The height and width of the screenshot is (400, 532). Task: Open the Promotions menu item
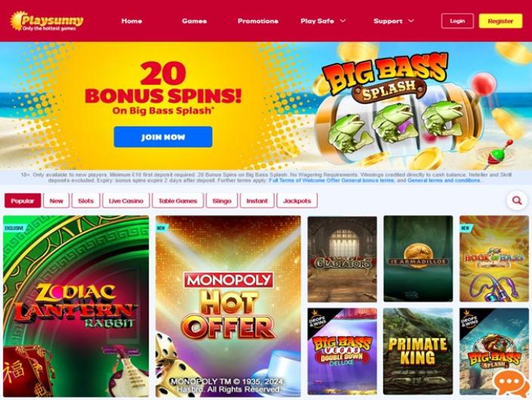[x=258, y=21]
